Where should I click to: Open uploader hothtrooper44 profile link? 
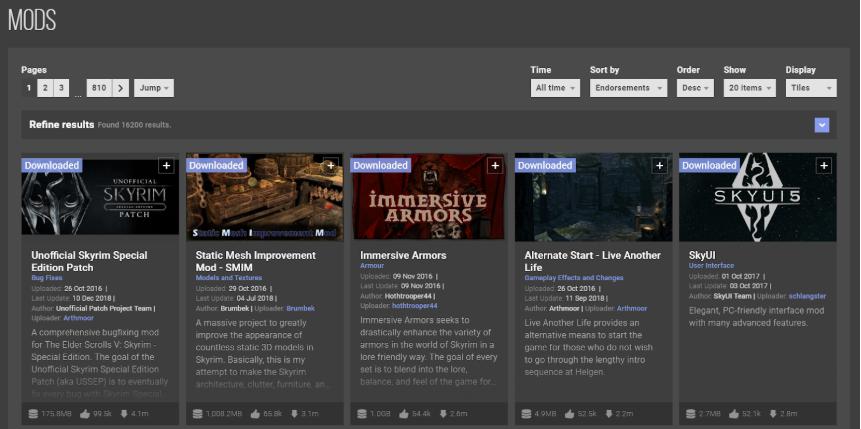415,306
